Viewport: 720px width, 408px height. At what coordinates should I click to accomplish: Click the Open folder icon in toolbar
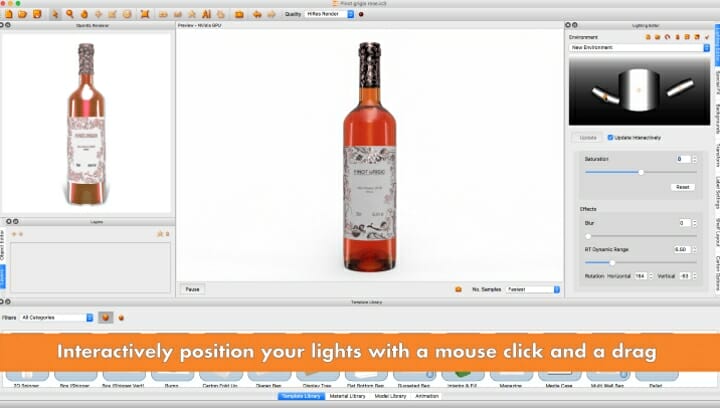click(x=22, y=14)
